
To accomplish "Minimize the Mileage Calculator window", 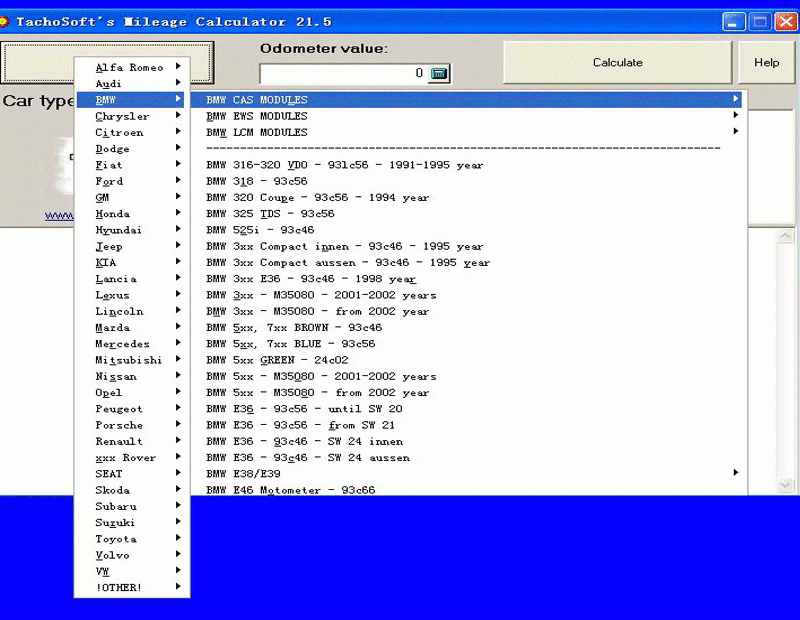I will (x=735, y=21).
